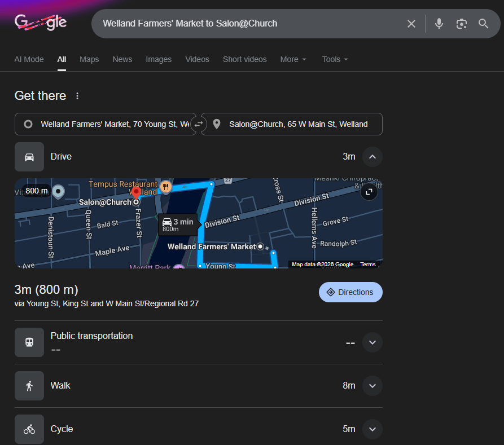Swap origin and destination
Viewport: 504px width, 445px height.
click(199, 124)
